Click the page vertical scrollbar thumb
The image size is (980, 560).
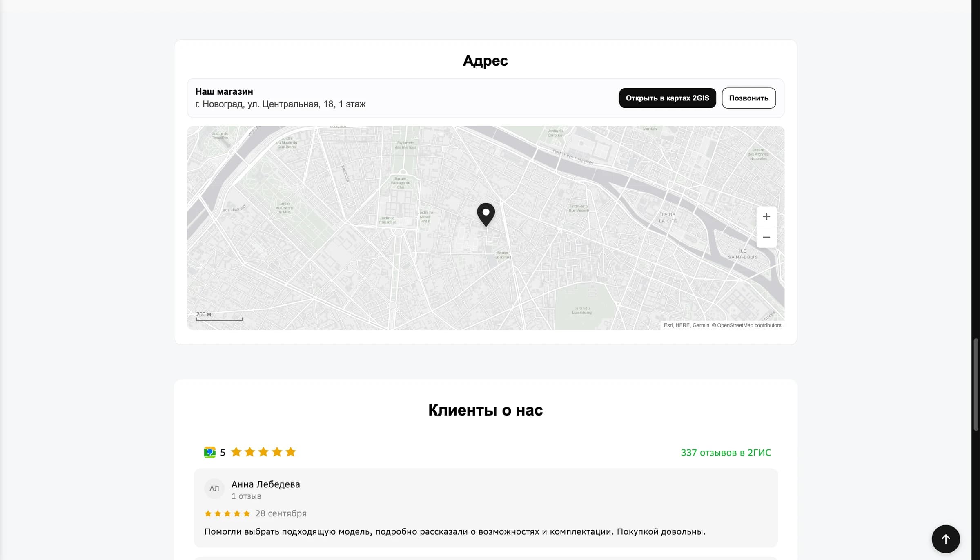point(976,384)
